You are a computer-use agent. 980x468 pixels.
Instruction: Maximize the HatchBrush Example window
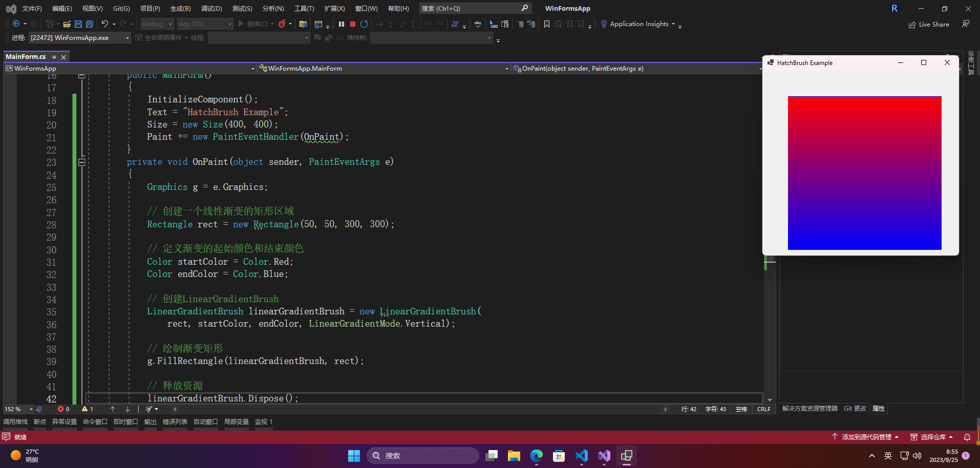(924, 62)
